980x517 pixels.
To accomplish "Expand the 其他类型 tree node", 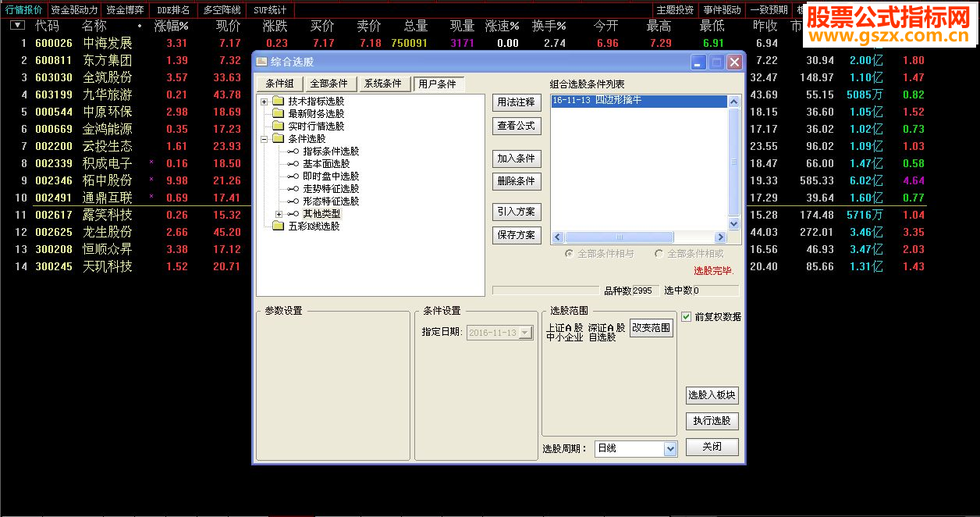I will [279, 214].
